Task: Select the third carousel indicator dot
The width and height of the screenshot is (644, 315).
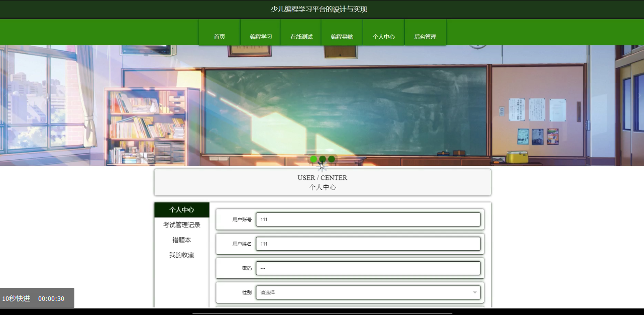Action: click(332, 159)
